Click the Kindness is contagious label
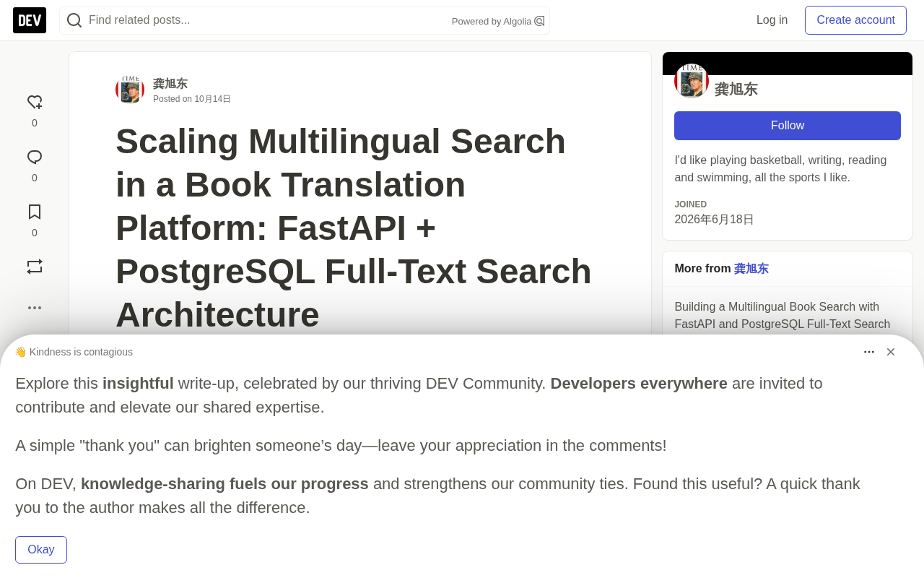Screen dimensions: 924x578 pyautogui.click(x=74, y=352)
